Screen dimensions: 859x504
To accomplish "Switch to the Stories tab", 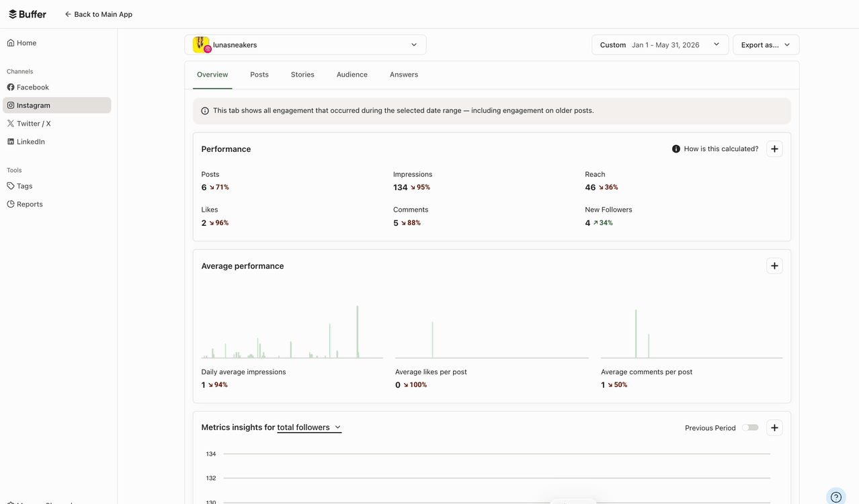I will pyautogui.click(x=302, y=75).
